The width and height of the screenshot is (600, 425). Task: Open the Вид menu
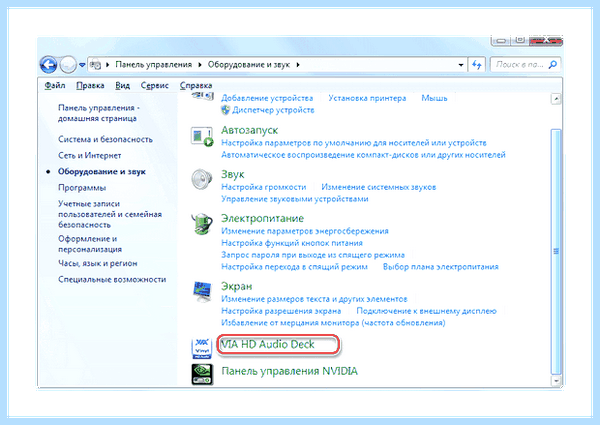(x=122, y=85)
